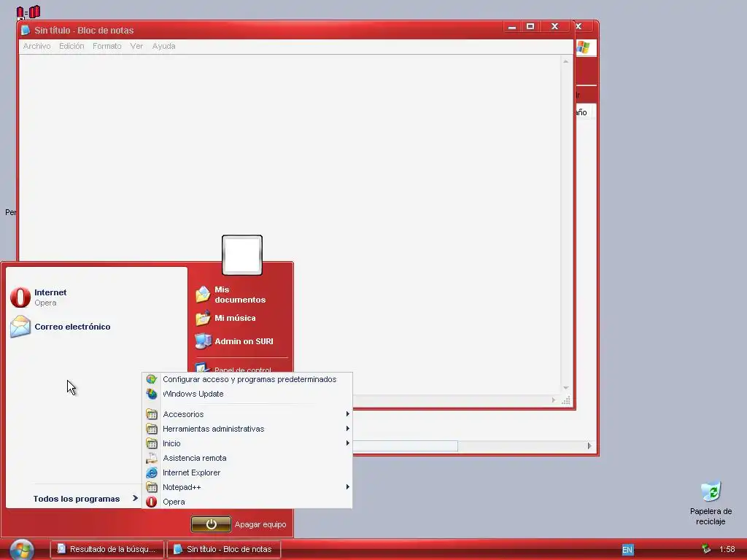Image resolution: width=747 pixels, height=560 pixels.
Task: Click the Herramientas administrativas folder icon
Action: pyautogui.click(x=152, y=429)
